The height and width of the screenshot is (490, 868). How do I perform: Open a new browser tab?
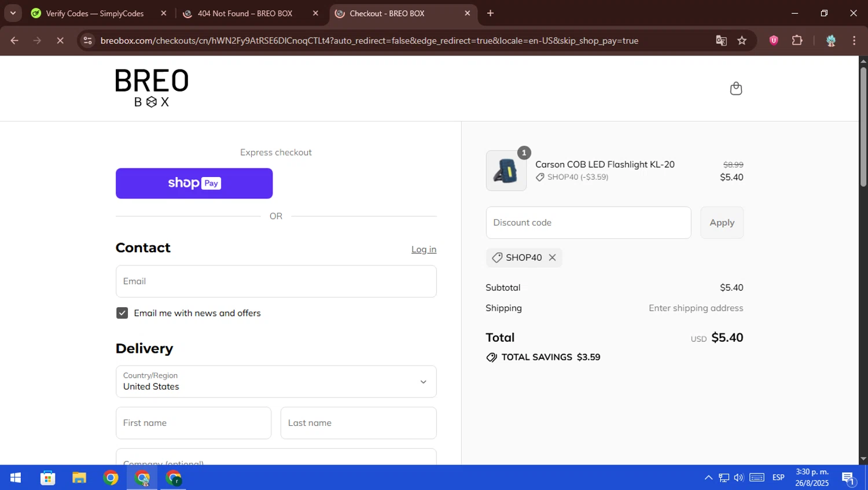490,13
